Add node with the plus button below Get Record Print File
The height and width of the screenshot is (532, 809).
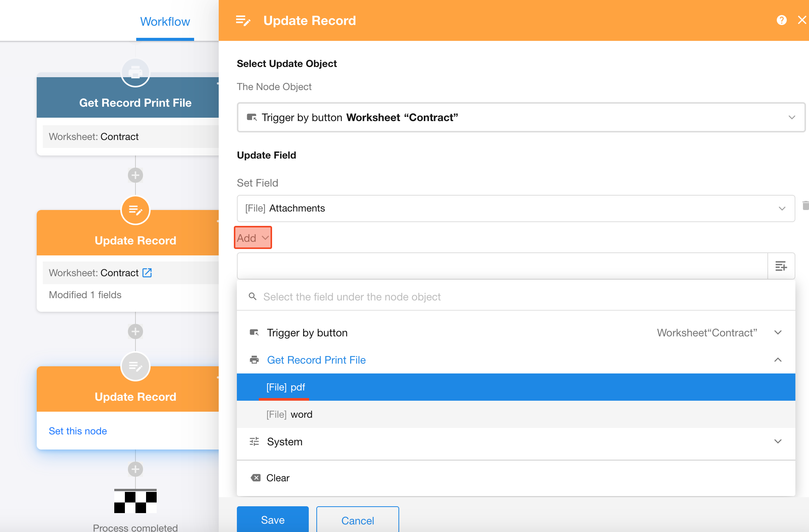point(135,175)
